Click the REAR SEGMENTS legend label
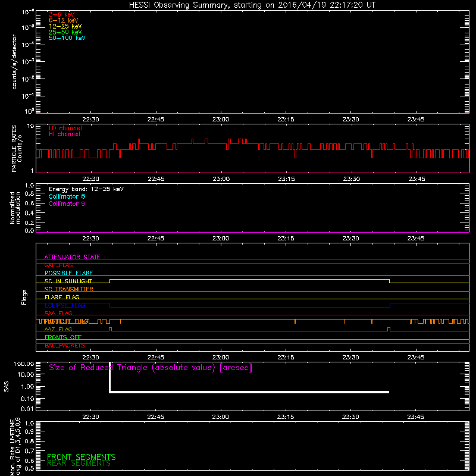 click(x=79, y=464)
